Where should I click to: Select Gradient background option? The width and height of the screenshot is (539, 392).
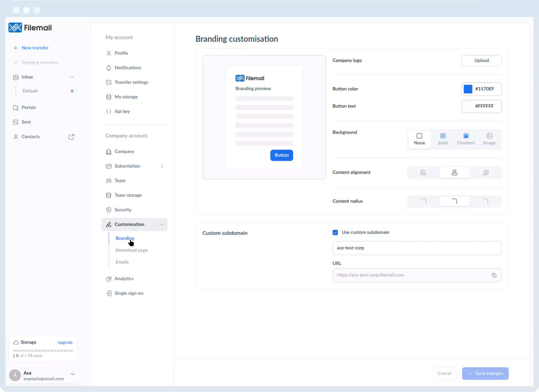[466, 139]
